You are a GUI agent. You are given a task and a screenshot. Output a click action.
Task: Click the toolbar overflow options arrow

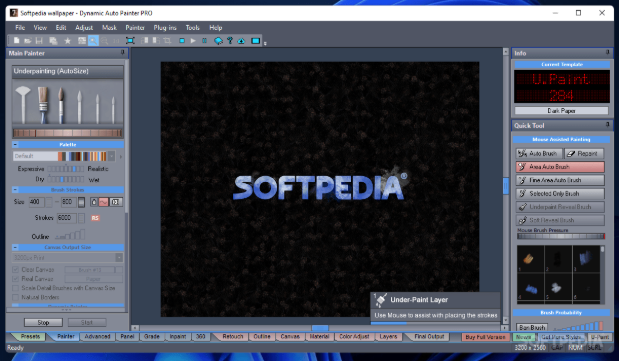pos(265,43)
